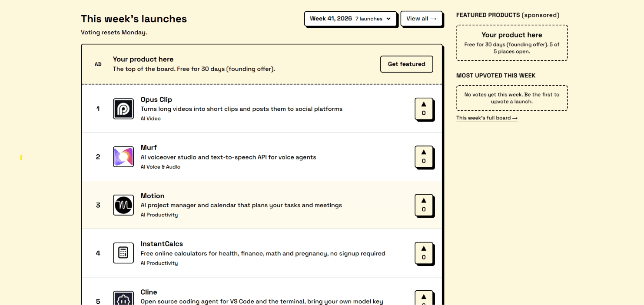Upvote InstantCalcs

(424, 253)
